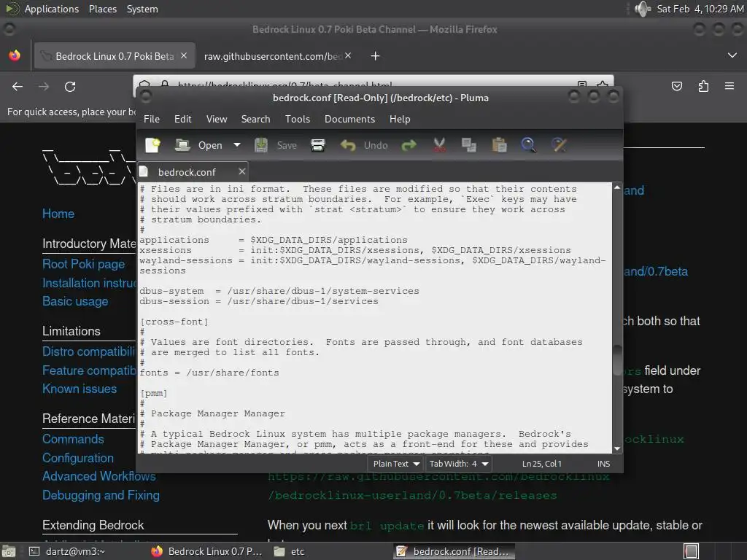
Task: Open Pluma Tools menu
Action: [x=298, y=119]
